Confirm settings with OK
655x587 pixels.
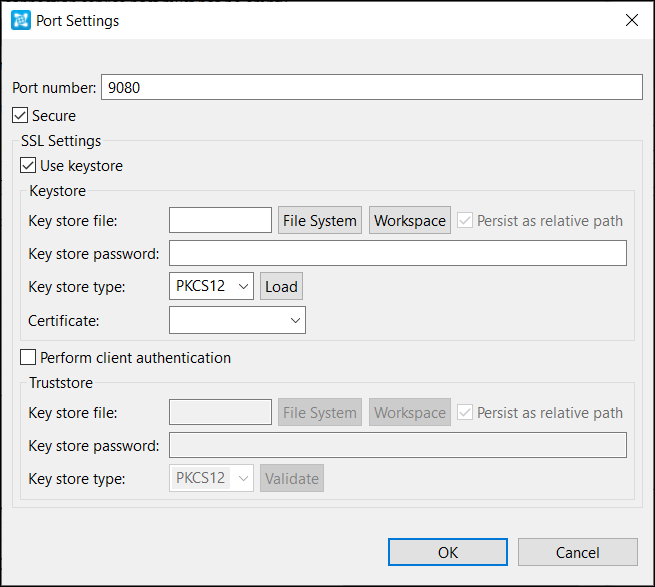[448, 552]
